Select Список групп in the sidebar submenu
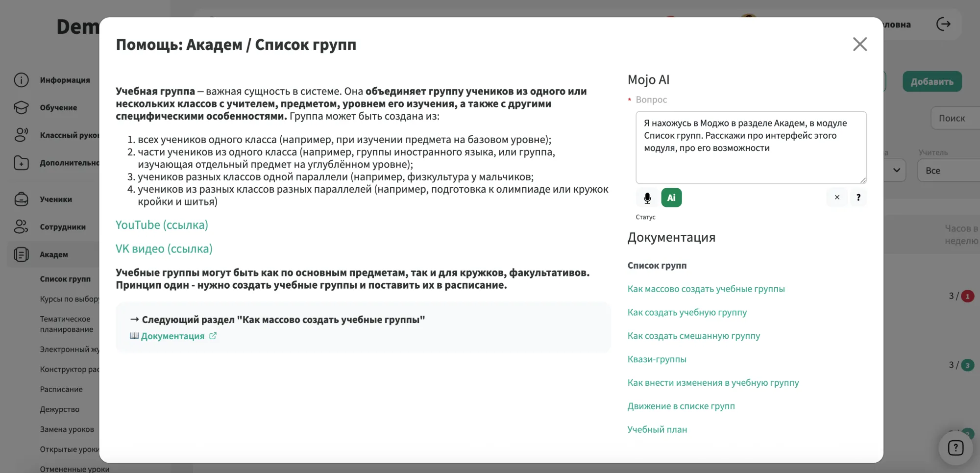This screenshot has height=473, width=980. click(65, 279)
